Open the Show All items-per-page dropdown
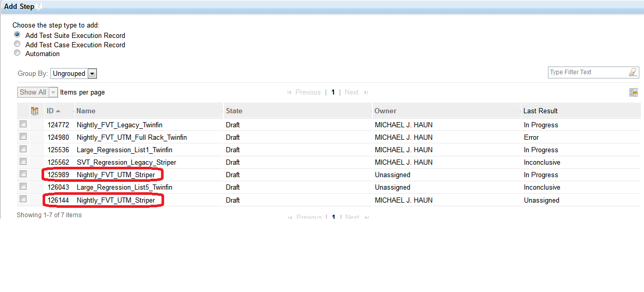The image size is (644, 292). tap(37, 92)
